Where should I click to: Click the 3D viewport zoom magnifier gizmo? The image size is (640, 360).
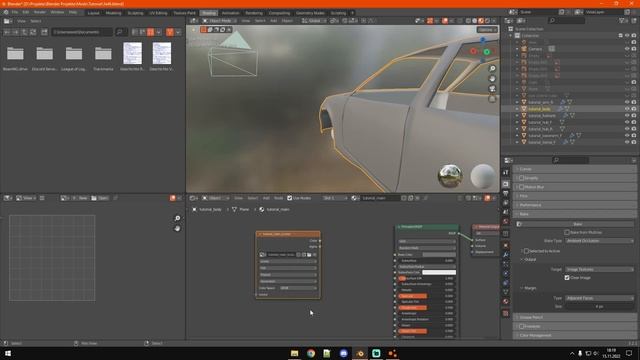(492, 69)
